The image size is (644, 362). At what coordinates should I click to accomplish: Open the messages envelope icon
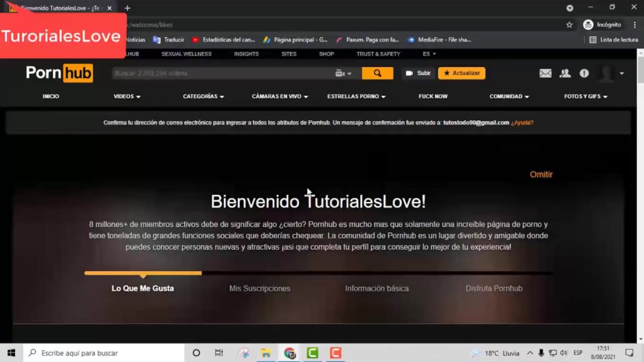(545, 73)
